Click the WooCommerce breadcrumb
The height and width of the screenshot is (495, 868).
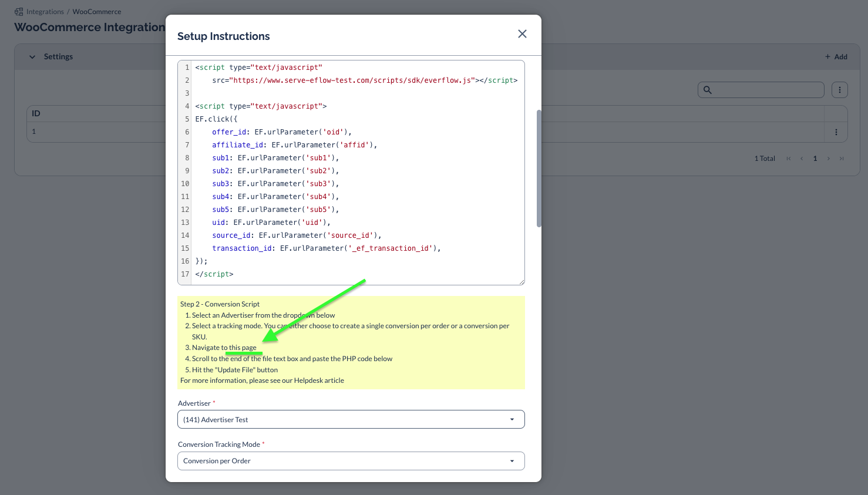point(97,12)
